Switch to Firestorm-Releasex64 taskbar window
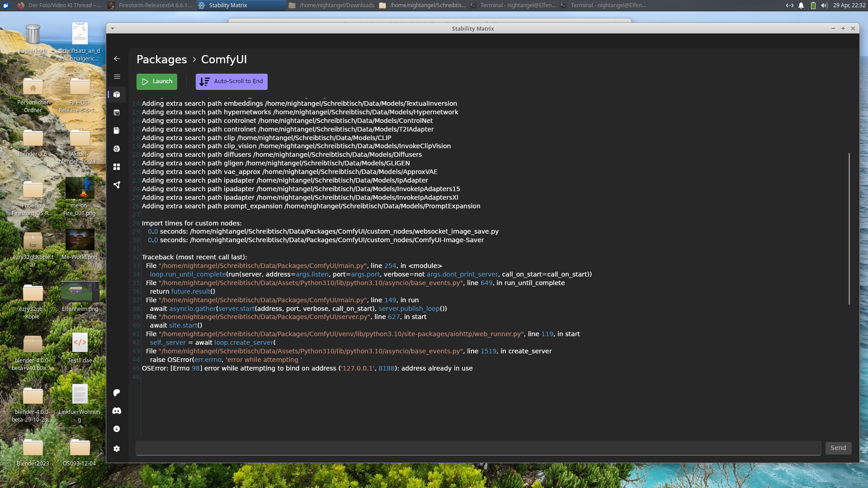The width and height of the screenshot is (868, 488). 151,5
